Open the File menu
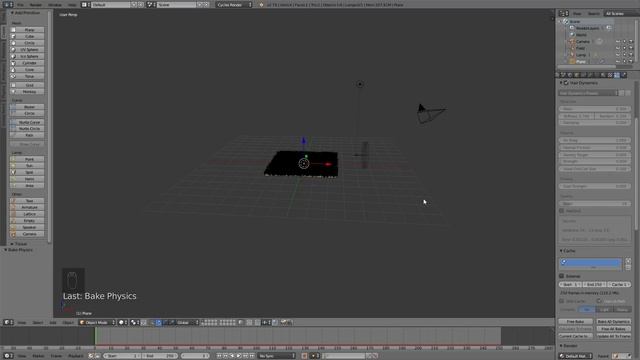The image size is (640, 360). point(20,5)
